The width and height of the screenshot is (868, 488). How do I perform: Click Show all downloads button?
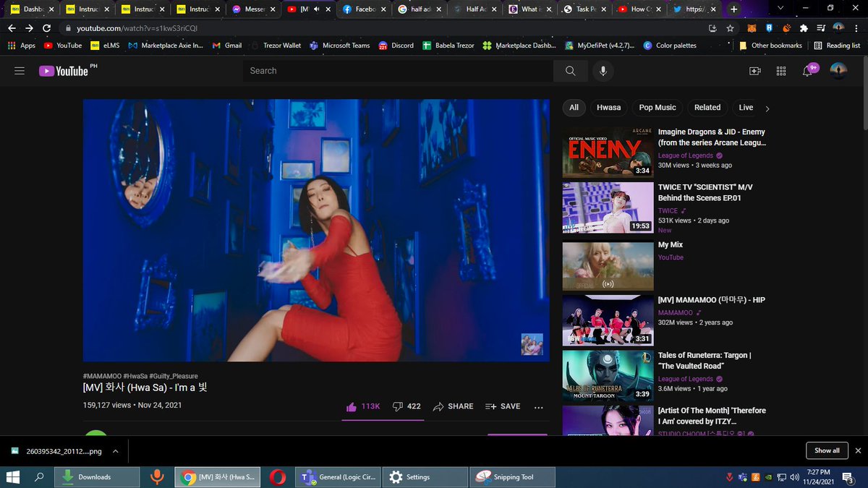pos(827,450)
